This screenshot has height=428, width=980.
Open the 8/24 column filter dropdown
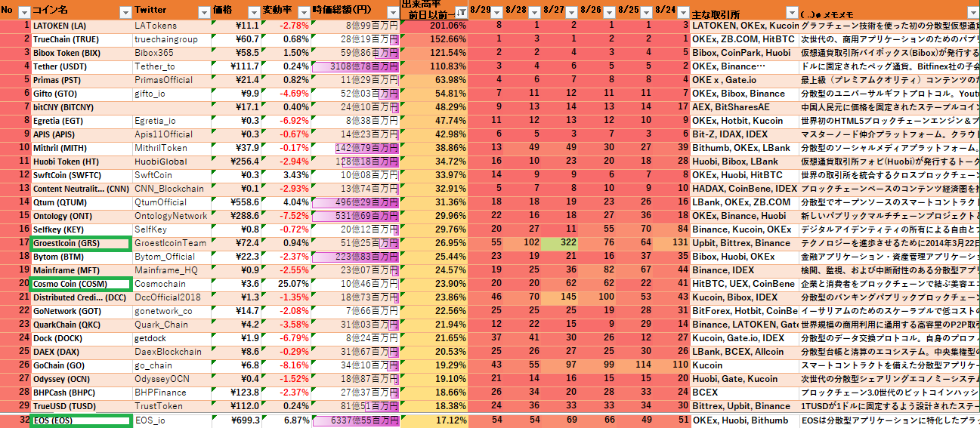(x=683, y=13)
